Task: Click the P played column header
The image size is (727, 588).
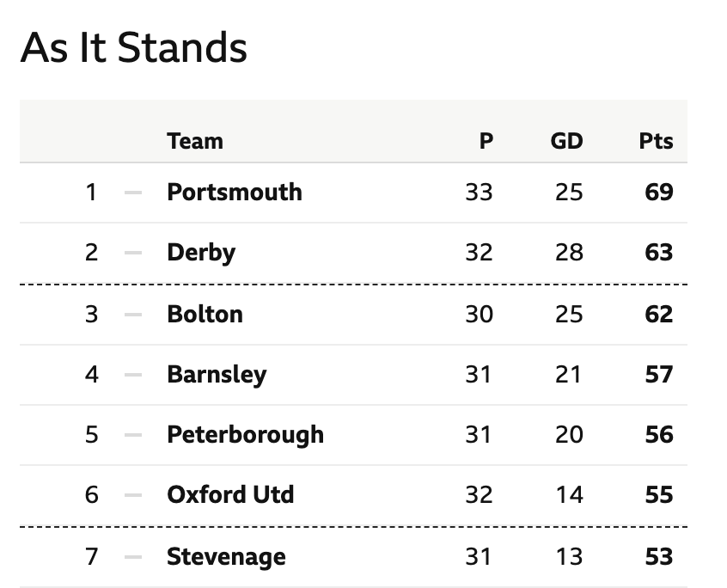Action: [486, 141]
